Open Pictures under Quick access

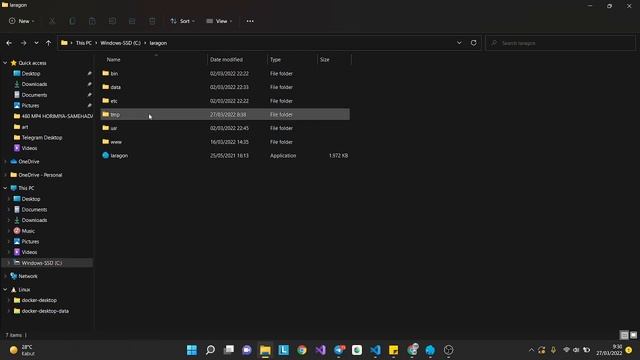(x=30, y=105)
